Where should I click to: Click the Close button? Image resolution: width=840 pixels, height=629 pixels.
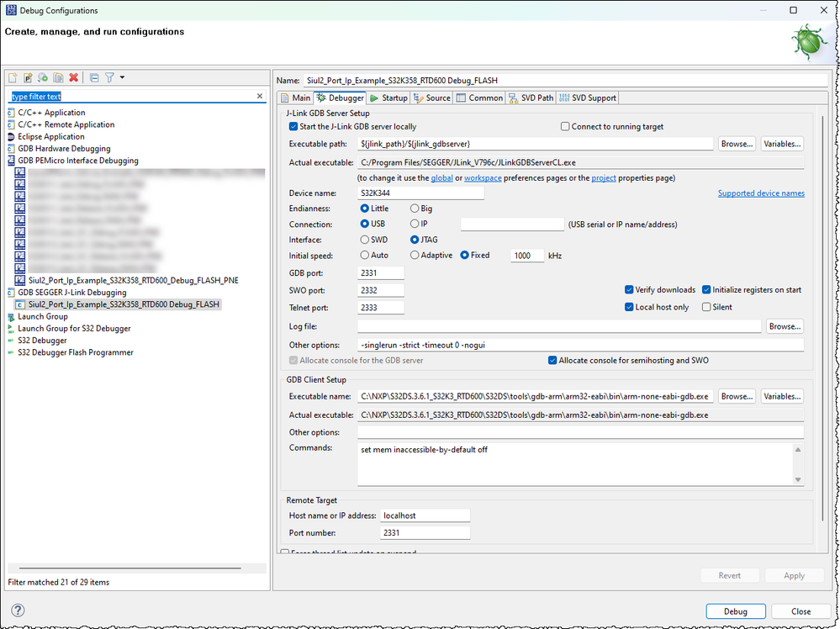pyautogui.click(x=800, y=611)
